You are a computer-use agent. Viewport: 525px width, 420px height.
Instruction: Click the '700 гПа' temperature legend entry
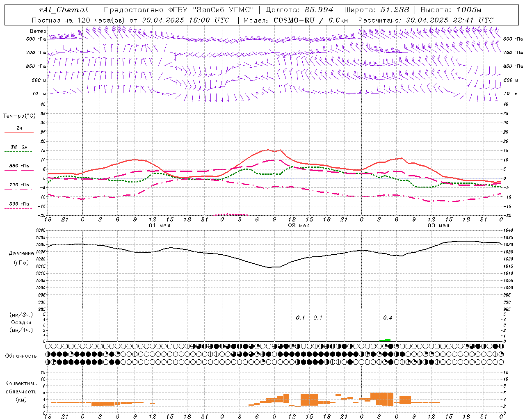(19, 185)
